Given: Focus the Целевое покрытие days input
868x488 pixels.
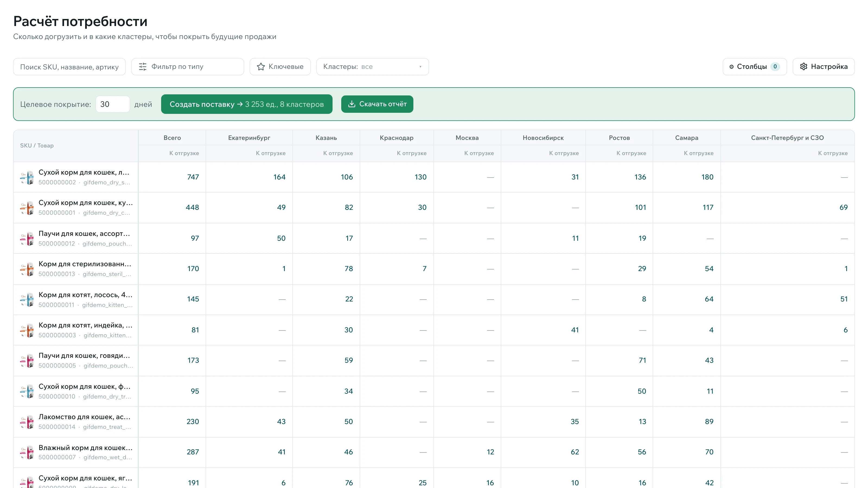Looking at the screenshot, I should click(113, 104).
